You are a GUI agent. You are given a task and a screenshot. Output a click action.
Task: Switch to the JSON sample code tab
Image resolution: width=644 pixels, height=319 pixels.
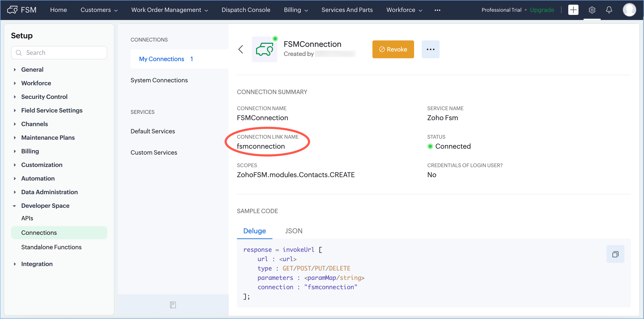(x=294, y=231)
